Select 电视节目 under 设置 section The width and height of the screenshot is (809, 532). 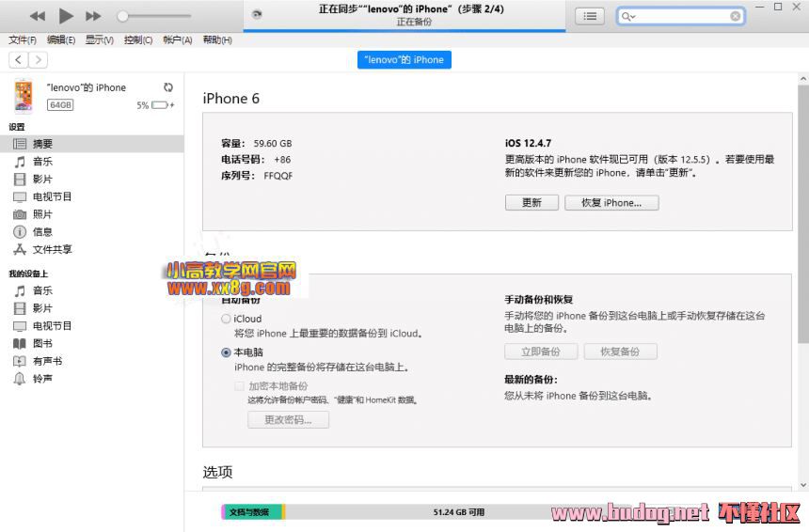[92, 196]
